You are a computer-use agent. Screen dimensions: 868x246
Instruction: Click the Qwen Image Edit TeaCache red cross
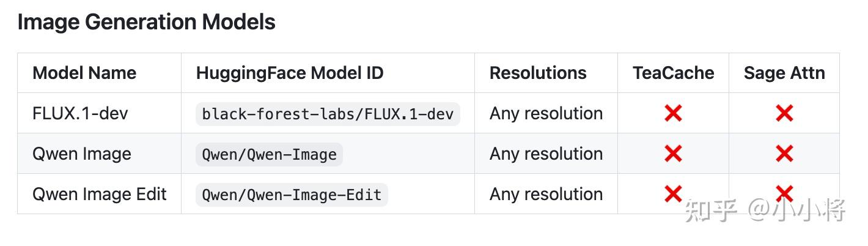click(x=673, y=194)
